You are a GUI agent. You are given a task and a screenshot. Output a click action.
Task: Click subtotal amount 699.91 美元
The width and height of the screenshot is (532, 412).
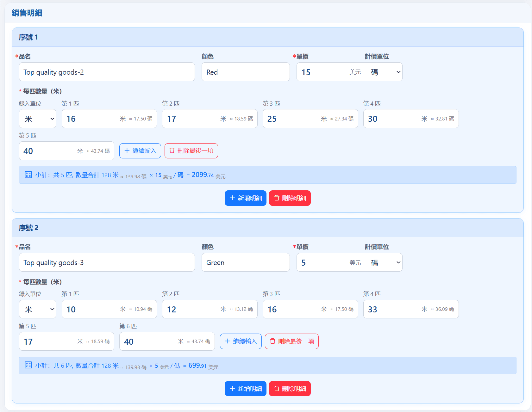[203, 366]
